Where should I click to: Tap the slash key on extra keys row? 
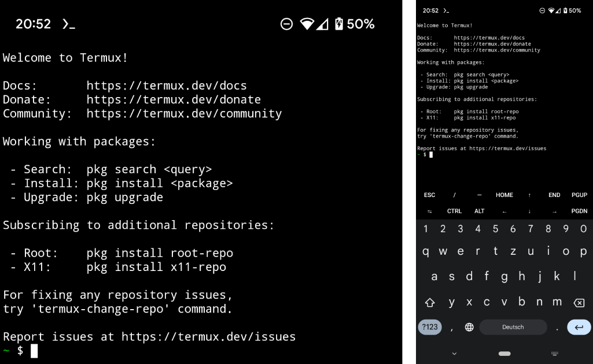coord(454,195)
